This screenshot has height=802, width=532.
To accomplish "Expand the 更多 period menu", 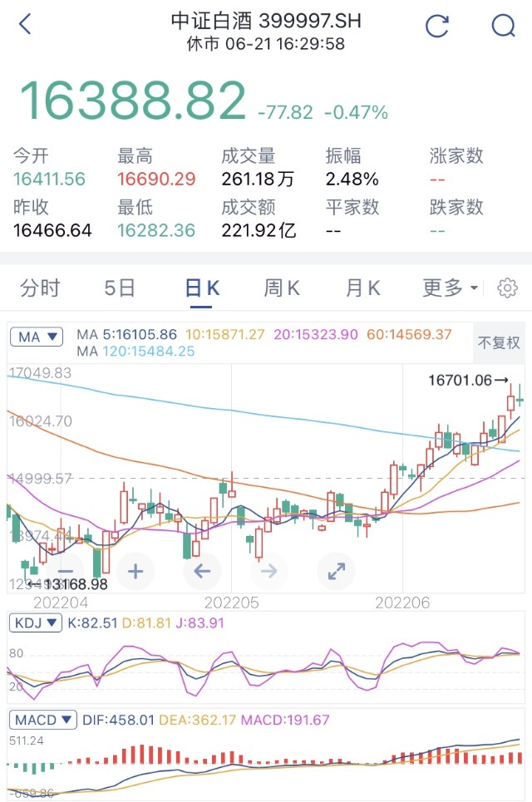I will point(451,288).
